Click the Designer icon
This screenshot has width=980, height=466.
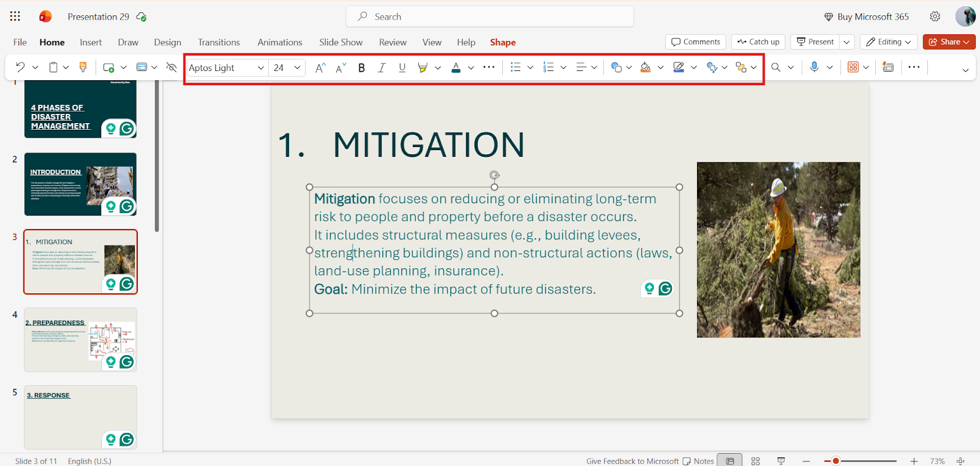click(x=888, y=67)
